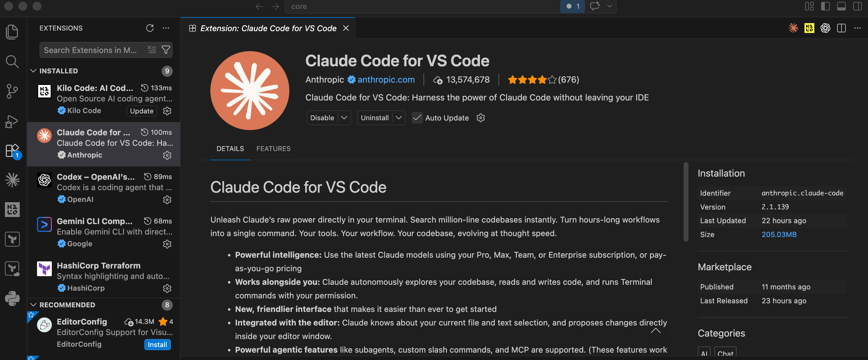Switch to the FEATURES tab

273,149
